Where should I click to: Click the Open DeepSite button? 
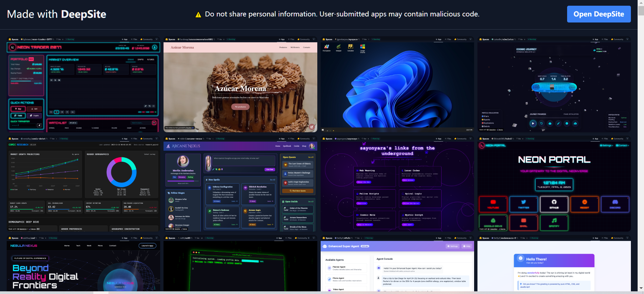[x=599, y=14]
